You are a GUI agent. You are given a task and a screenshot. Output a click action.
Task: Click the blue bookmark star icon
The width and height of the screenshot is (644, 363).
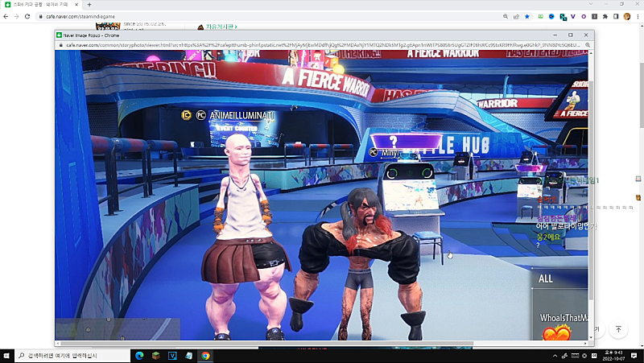tap(527, 16)
